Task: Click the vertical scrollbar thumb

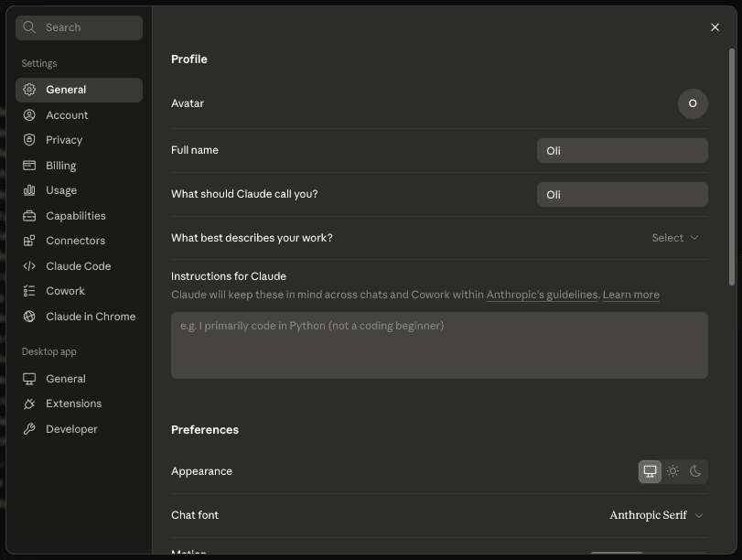Action: (x=732, y=167)
